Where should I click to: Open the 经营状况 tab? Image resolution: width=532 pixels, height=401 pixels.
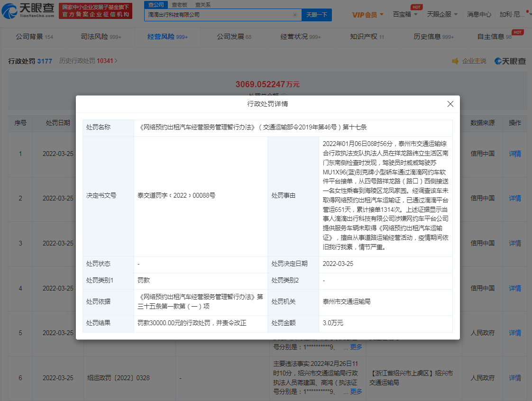[x=300, y=36]
